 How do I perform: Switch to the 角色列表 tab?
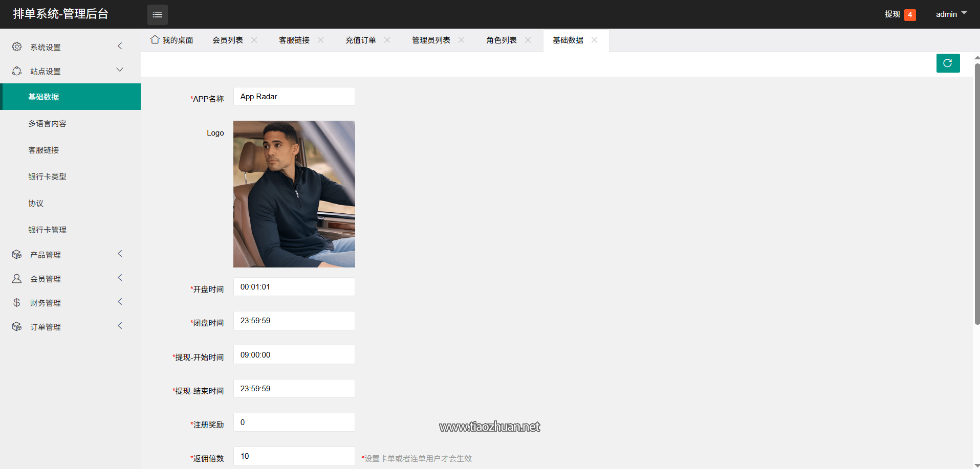pyautogui.click(x=500, y=39)
